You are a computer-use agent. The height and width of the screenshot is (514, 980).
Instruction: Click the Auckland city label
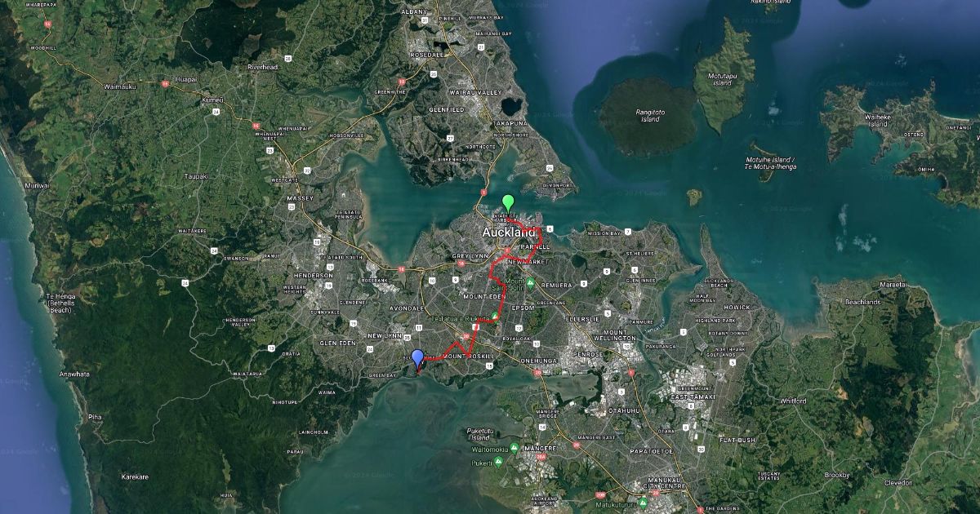click(510, 233)
